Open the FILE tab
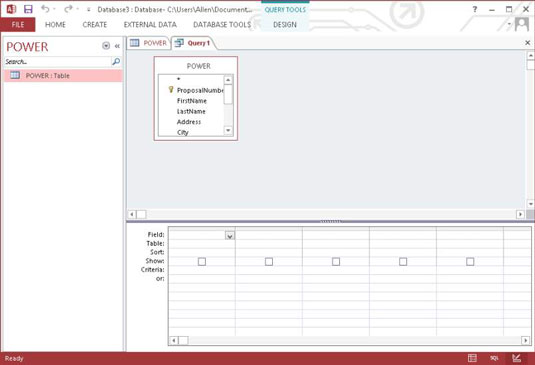The image size is (535, 365). point(18,25)
